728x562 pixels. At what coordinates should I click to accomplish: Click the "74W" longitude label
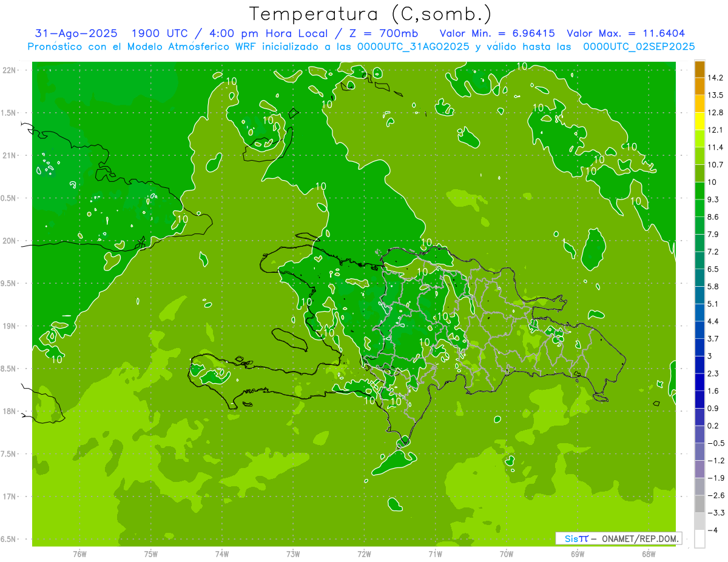222,554
